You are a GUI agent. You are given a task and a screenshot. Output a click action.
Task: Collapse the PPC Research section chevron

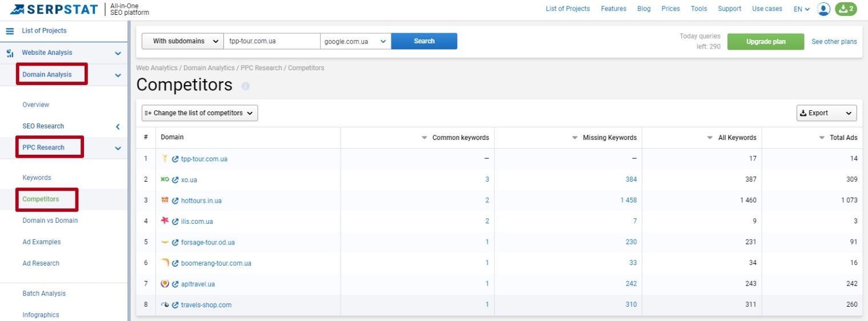tap(118, 148)
